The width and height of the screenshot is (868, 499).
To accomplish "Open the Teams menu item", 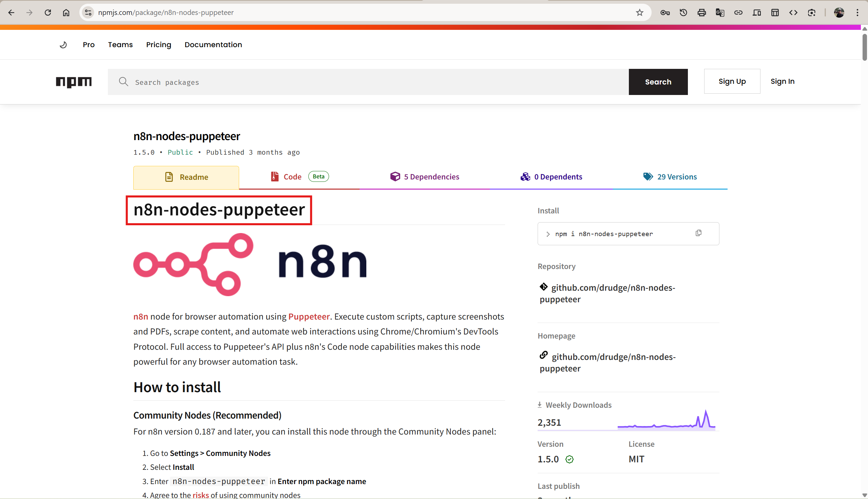I will (x=120, y=44).
